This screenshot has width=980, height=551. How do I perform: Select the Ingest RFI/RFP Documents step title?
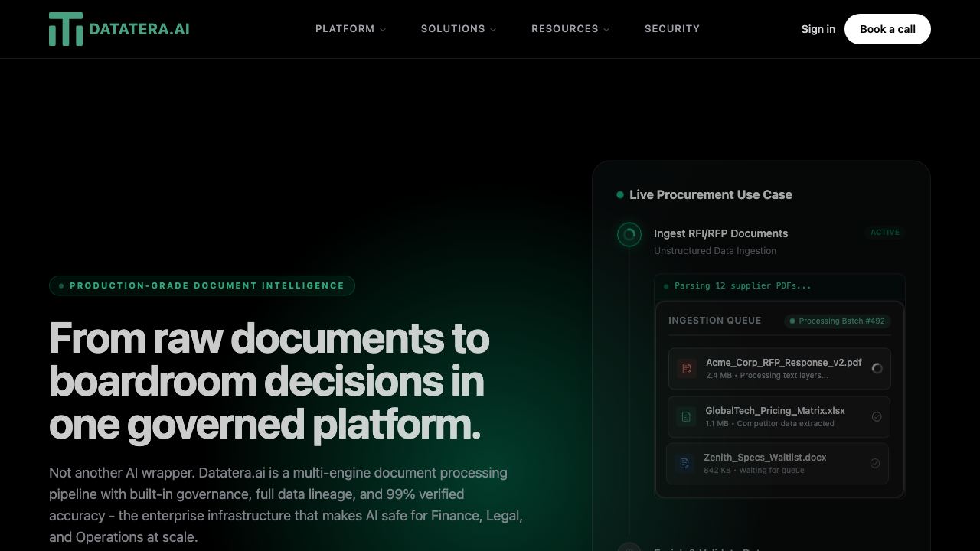pyautogui.click(x=720, y=233)
